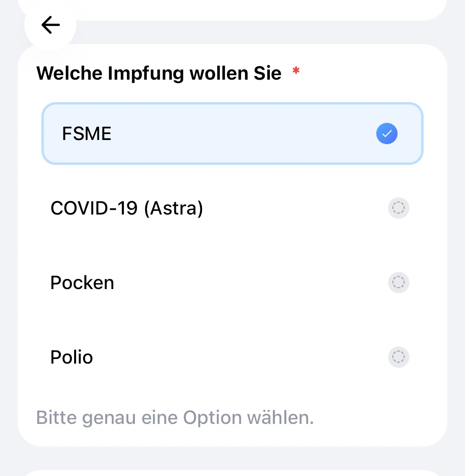The height and width of the screenshot is (476, 465).
Task: Click the blue checkmark beside FSME
Action: coord(387,134)
